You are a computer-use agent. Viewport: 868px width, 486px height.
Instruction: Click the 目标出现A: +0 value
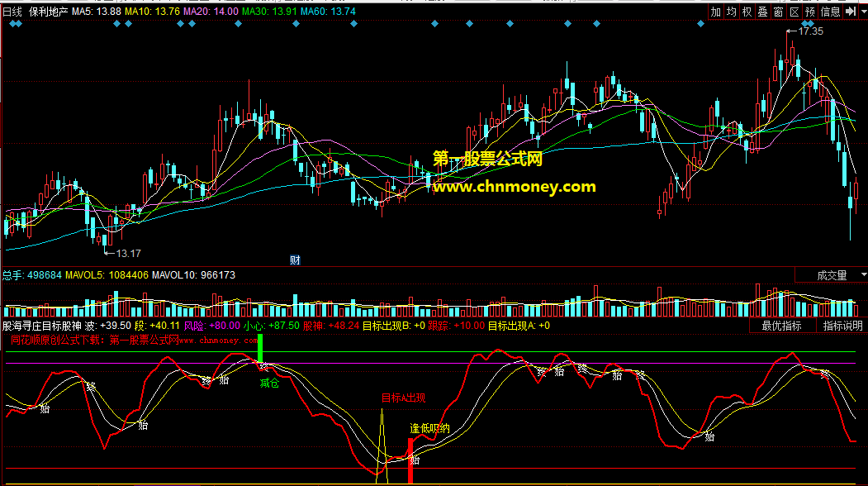coord(519,326)
